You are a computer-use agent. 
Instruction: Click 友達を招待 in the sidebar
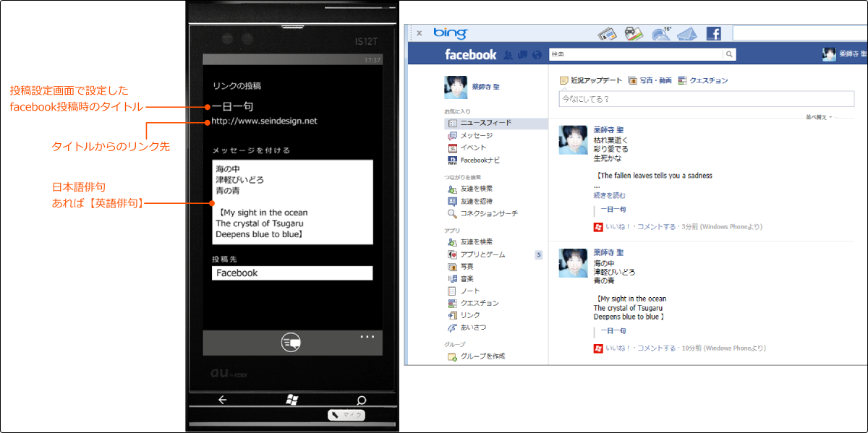coord(470,201)
